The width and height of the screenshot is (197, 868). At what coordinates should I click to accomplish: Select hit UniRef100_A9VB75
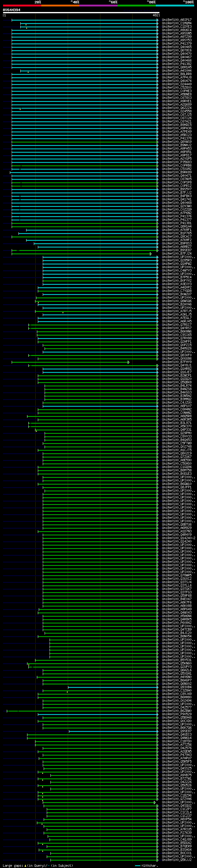[x=176, y=775]
